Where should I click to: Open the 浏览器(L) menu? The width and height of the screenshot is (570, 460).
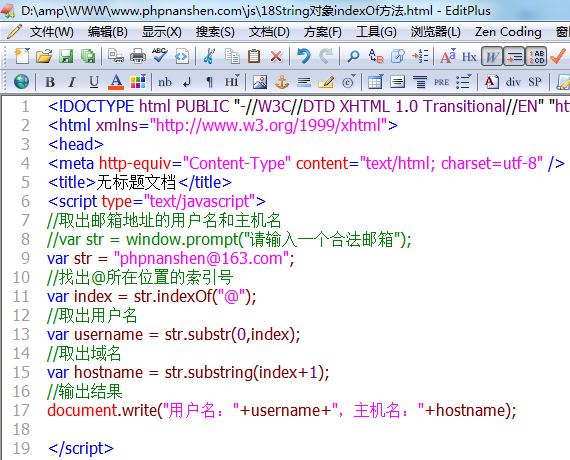(x=435, y=32)
